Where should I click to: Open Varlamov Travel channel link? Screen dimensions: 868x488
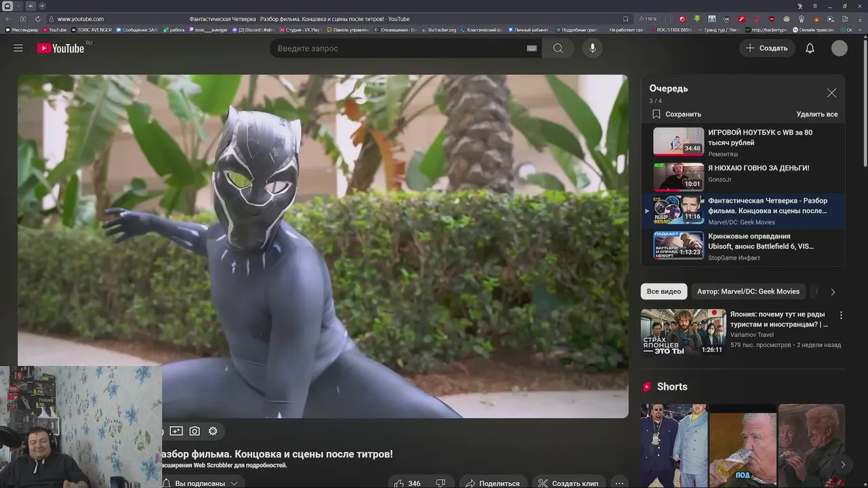[751, 335]
